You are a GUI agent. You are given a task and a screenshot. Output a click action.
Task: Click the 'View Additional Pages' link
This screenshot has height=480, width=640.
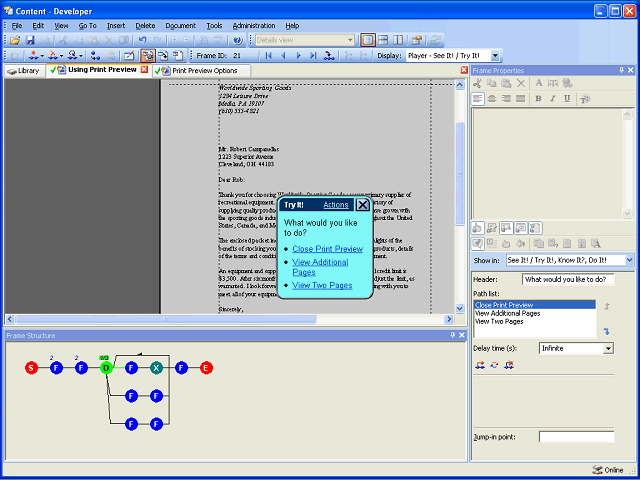(320, 267)
